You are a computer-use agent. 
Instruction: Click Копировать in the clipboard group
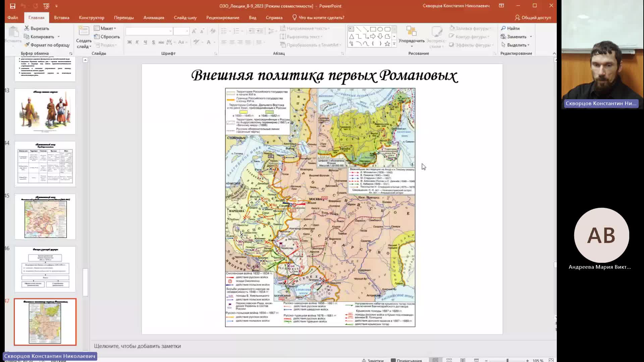point(39,37)
